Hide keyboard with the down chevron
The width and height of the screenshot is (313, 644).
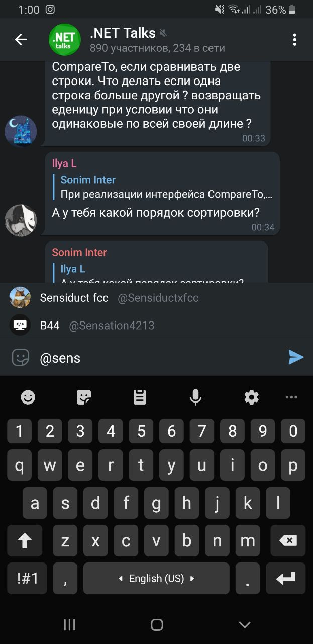(245, 625)
